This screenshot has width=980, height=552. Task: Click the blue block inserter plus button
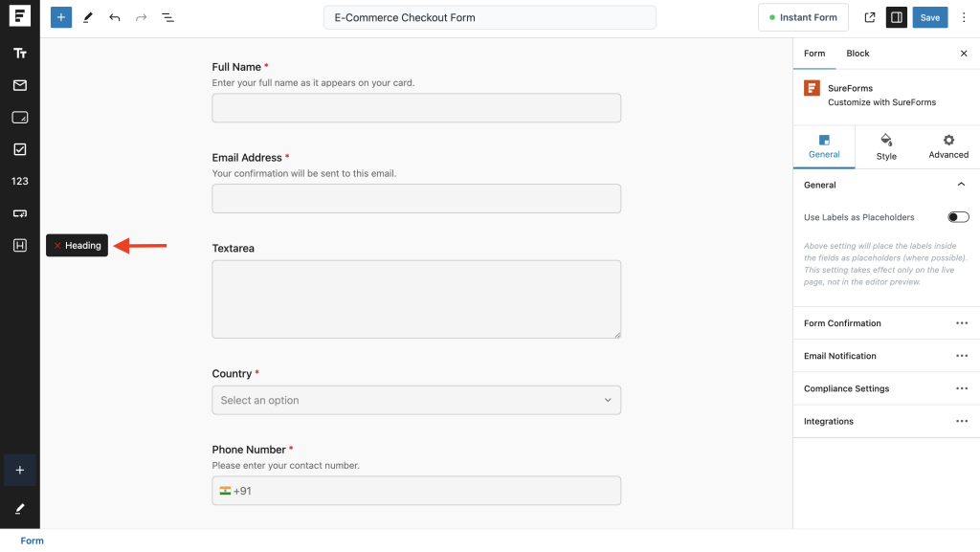[x=61, y=17]
